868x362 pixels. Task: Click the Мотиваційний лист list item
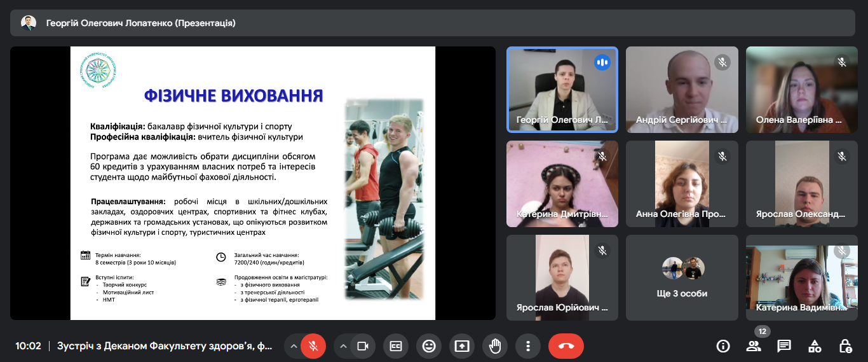click(128, 293)
